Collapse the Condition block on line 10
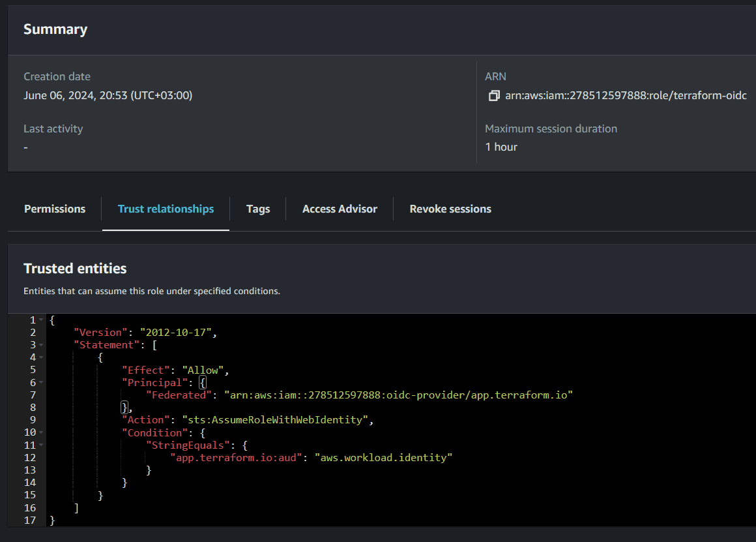756x542 pixels. pos(40,432)
